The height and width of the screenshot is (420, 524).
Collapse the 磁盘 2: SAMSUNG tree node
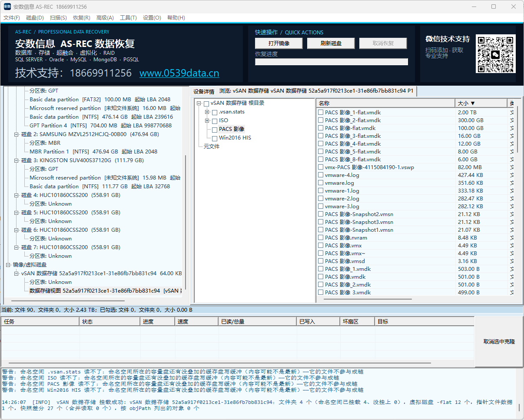pyautogui.click(x=17, y=134)
